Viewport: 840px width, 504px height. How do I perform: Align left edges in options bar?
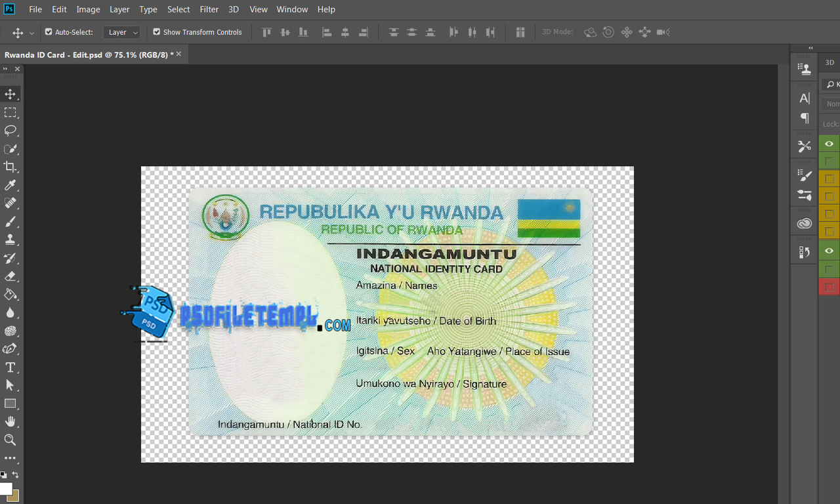point(327,32)
